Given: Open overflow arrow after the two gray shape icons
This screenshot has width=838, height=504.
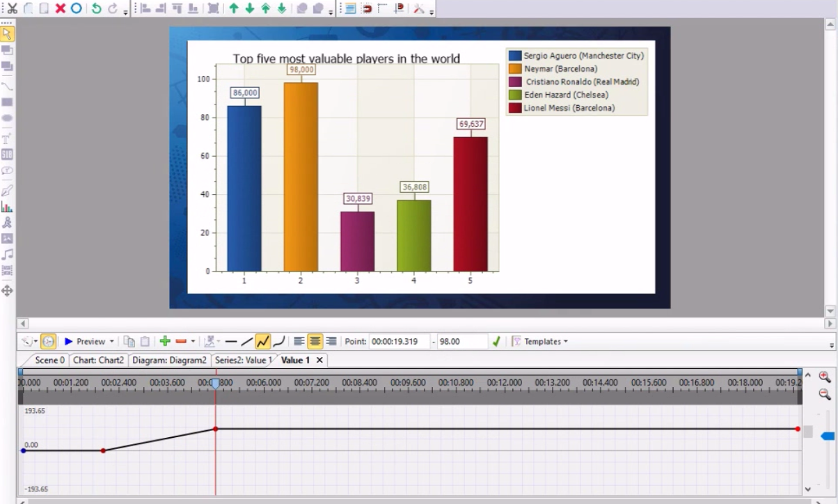Looking at the screenshot, I should click(x=331, y=11).
